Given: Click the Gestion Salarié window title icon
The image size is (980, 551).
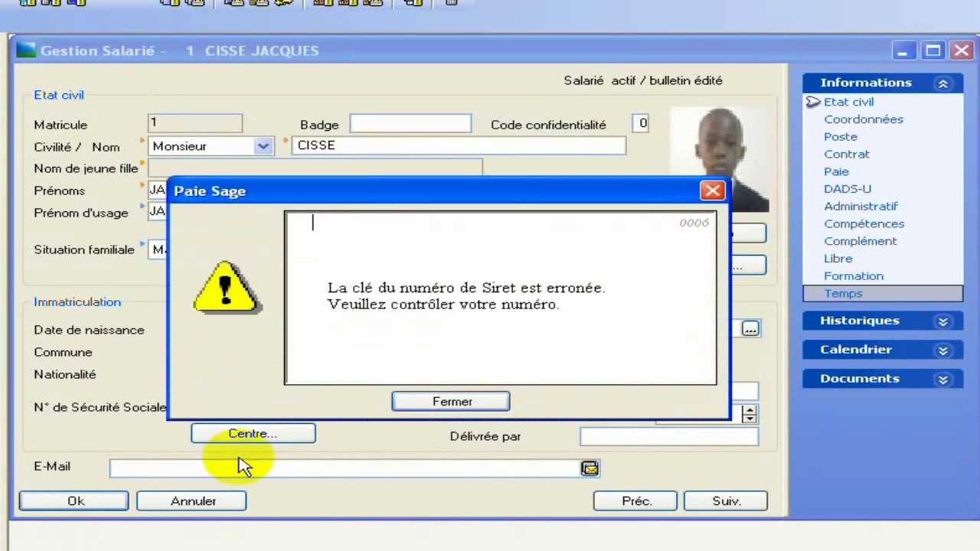Looking at the screenshot, I should (x=26, y=51).
